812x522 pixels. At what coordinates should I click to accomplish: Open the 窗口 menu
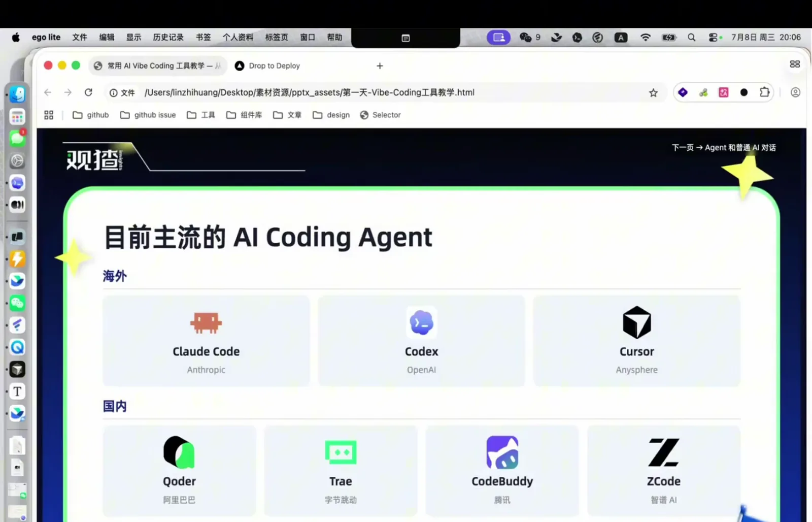point(307,37)
